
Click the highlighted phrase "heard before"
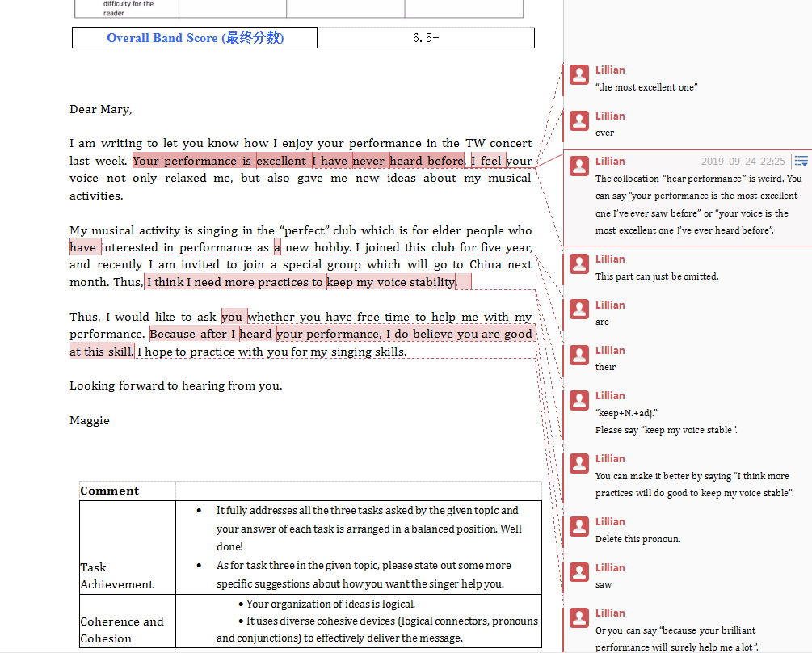(x=427, y=161)
